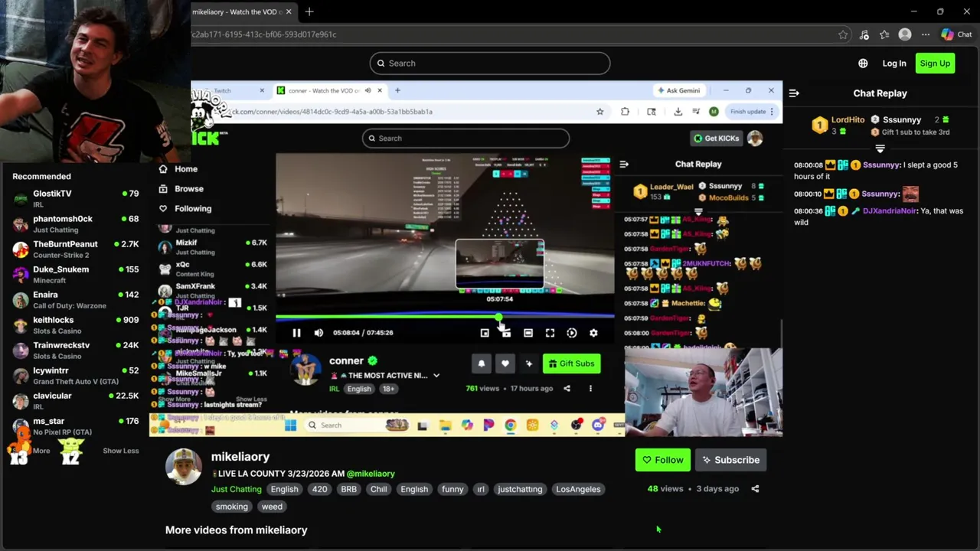Select the smoking tag
980x551 pixels.
232,507
